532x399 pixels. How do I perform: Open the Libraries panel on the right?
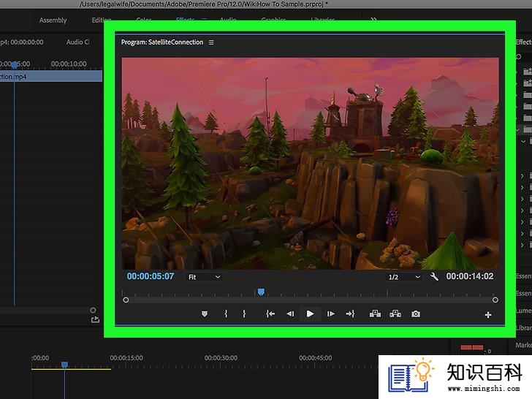[523, 327]
